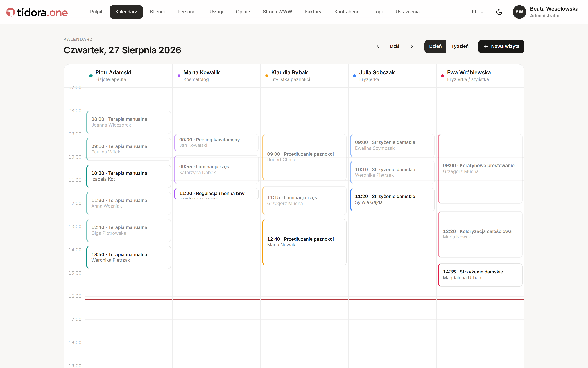Open the BW user avatar
Screen dimensions: 588x368
(519, 12)
